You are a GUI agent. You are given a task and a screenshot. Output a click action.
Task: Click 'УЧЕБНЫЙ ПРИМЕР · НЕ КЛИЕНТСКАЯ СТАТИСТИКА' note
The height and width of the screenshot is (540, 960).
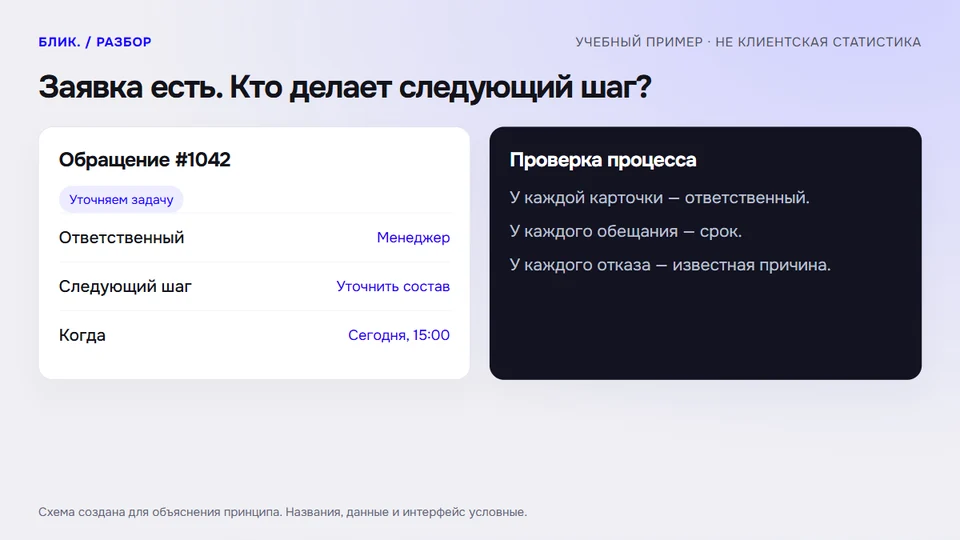coord(748,42)
